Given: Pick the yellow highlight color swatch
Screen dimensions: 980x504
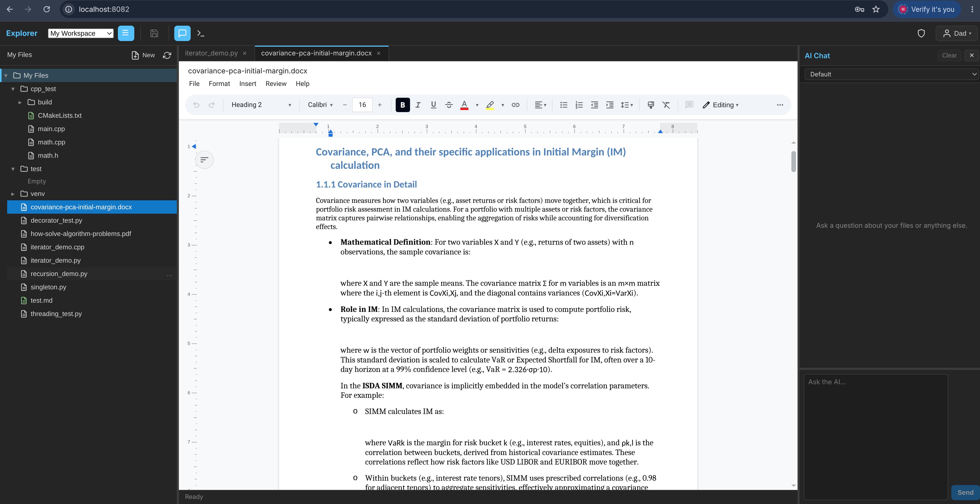Looking at the screenshot, I should click(490, 105).
